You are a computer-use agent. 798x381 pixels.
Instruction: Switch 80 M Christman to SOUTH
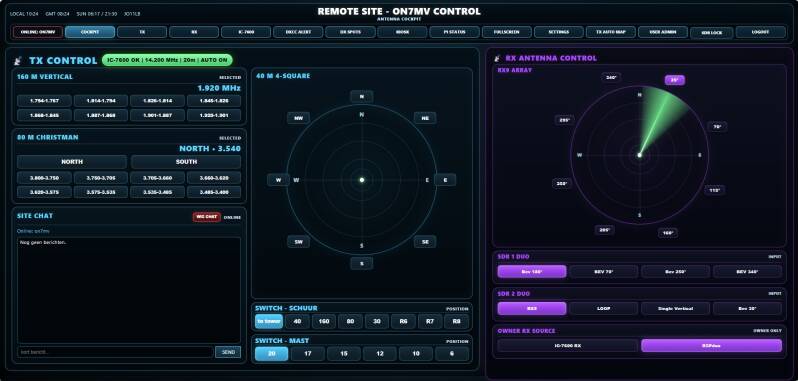click(x=186, y=162)
